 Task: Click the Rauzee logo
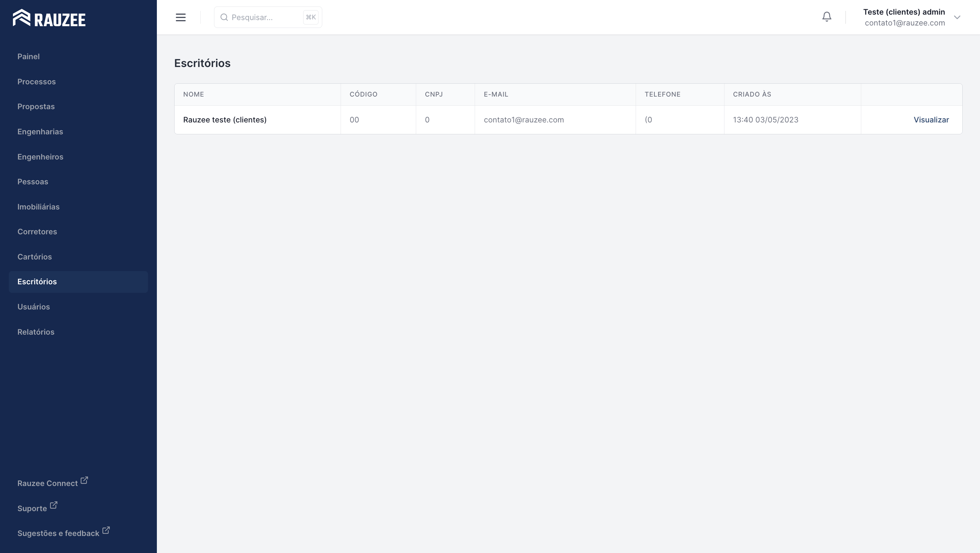[49, 18]
